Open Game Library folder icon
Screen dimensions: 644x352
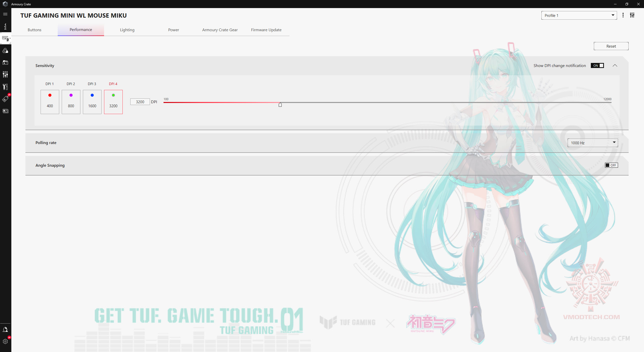[x=5, y=62]
